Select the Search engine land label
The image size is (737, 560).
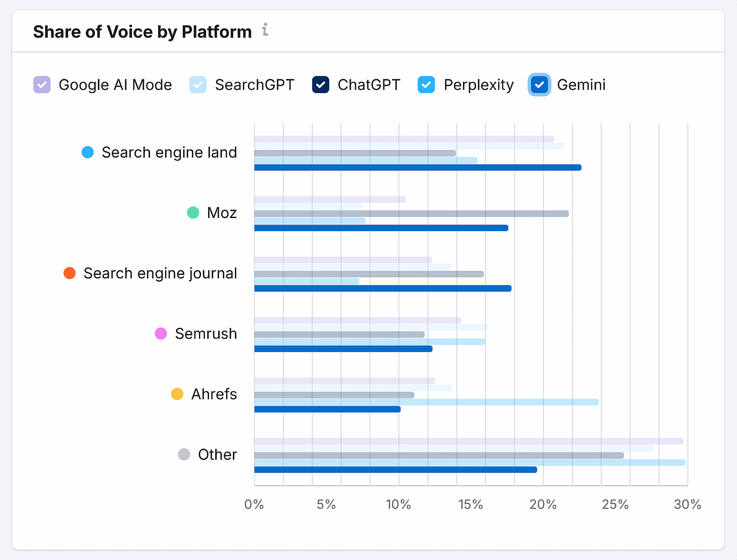[x=169, y=152]
